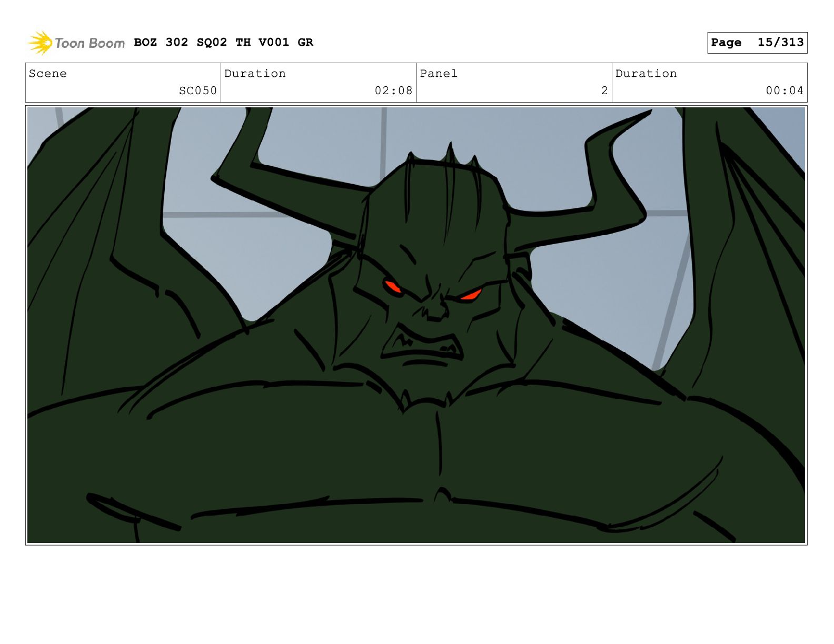Viewport: 834px width, 644px height.
Task: Click the 'Duration' label next to Scene
Action: pos(255,74)
